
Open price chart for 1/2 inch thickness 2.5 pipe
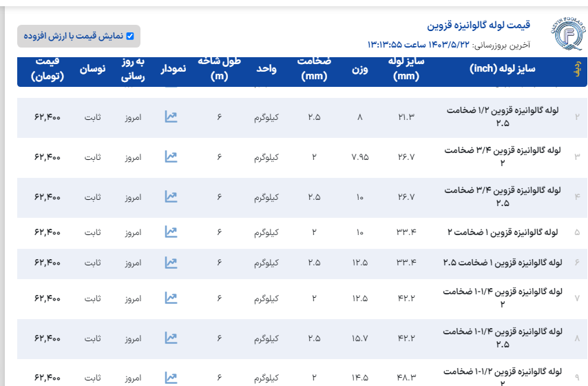coord(171,117)
